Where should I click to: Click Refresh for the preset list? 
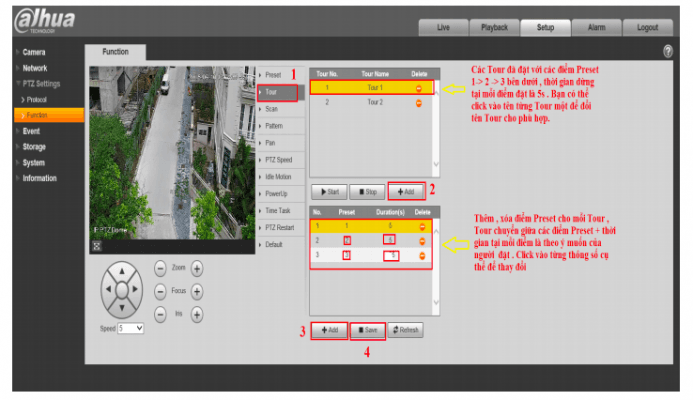(408, 329)
